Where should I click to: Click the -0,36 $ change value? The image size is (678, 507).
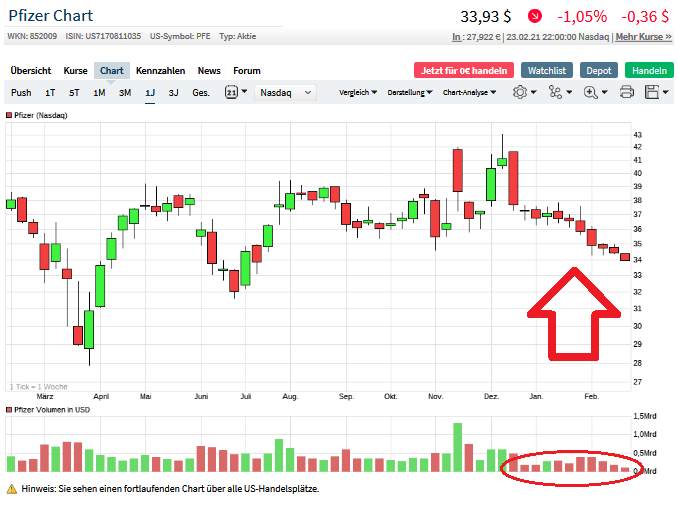coord(645,16)
